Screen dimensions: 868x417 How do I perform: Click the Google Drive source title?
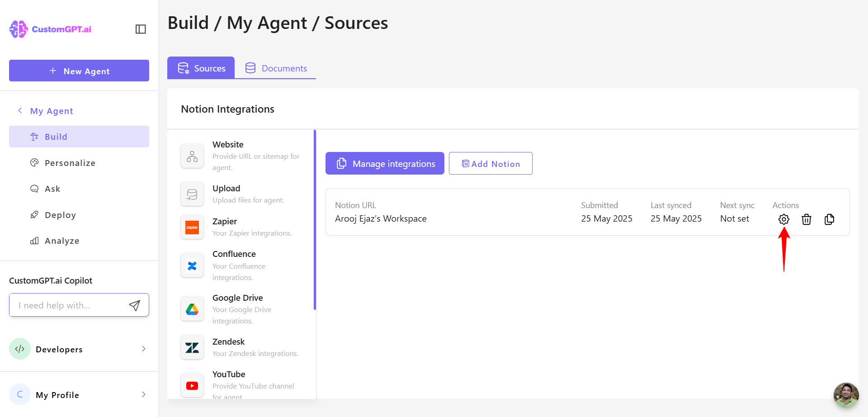point(238,298)
